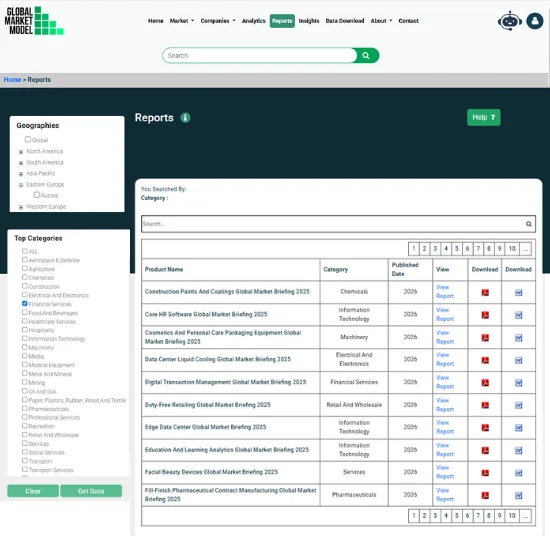
Task: Click the Global Market Model logo
Action: coord(34,21)
